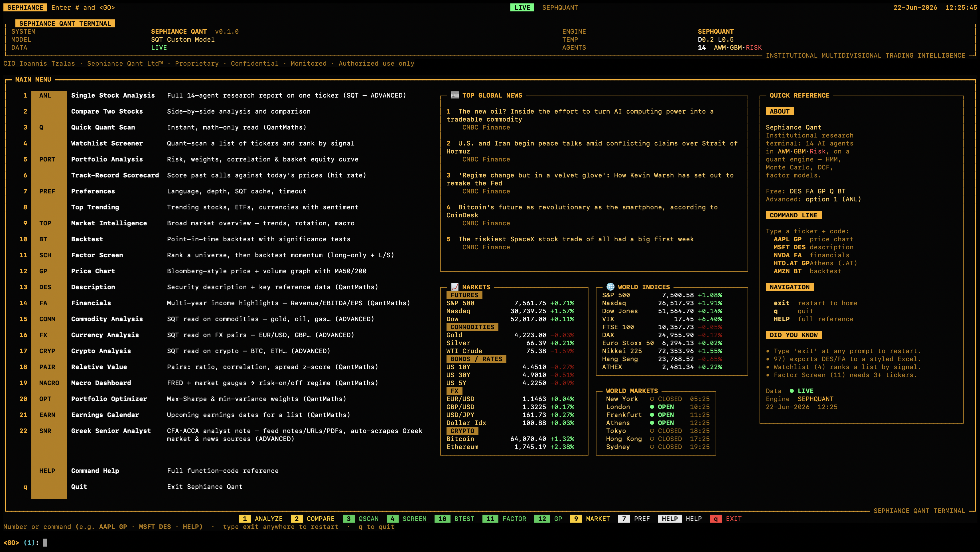Select Top Trending menu entry

point(95,207)
